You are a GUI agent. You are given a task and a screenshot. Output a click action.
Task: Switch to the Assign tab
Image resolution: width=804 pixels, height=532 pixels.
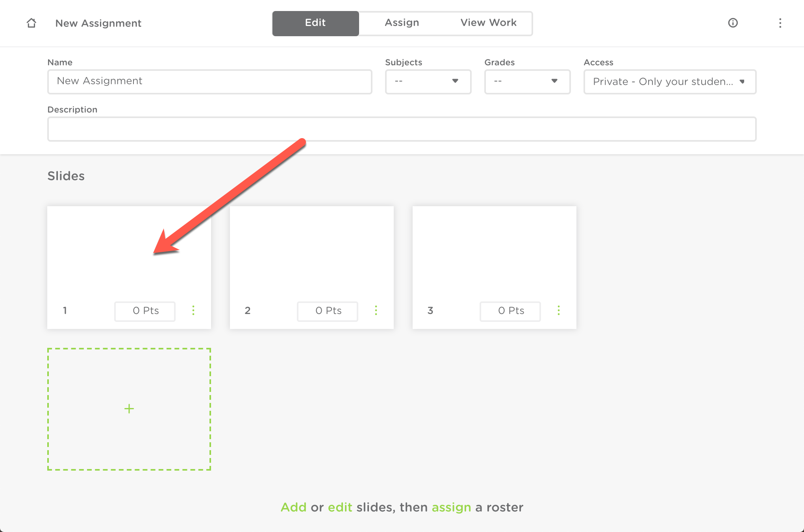[402, 23]
